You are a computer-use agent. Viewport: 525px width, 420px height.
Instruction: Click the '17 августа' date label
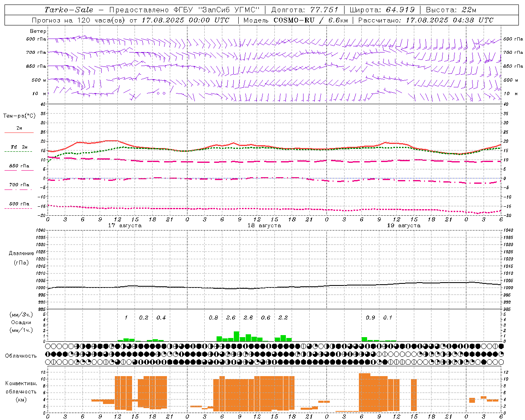tap(125, 226)
